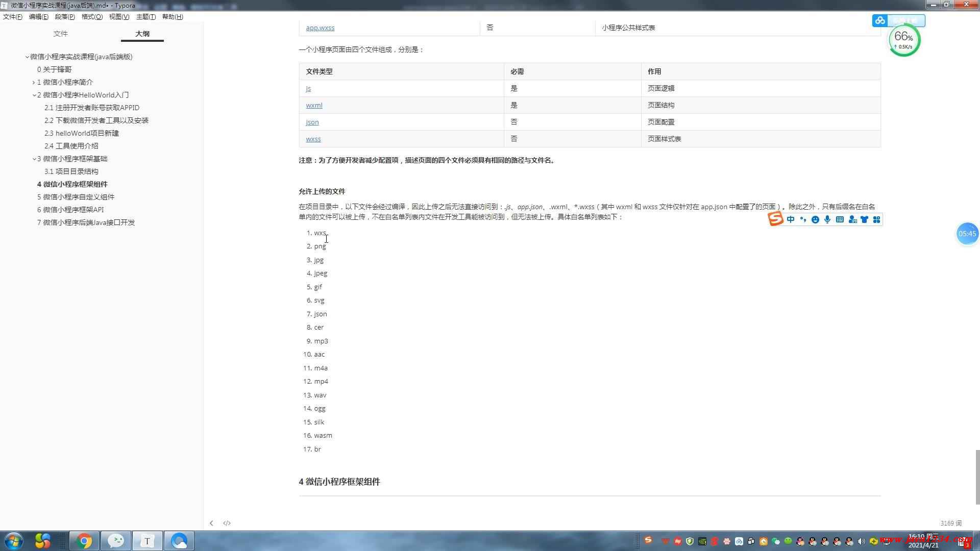980x551 pixels.
Task: Click the green-yellow plus tray icon
Action: pyautogui.click(x=874, y=541)
